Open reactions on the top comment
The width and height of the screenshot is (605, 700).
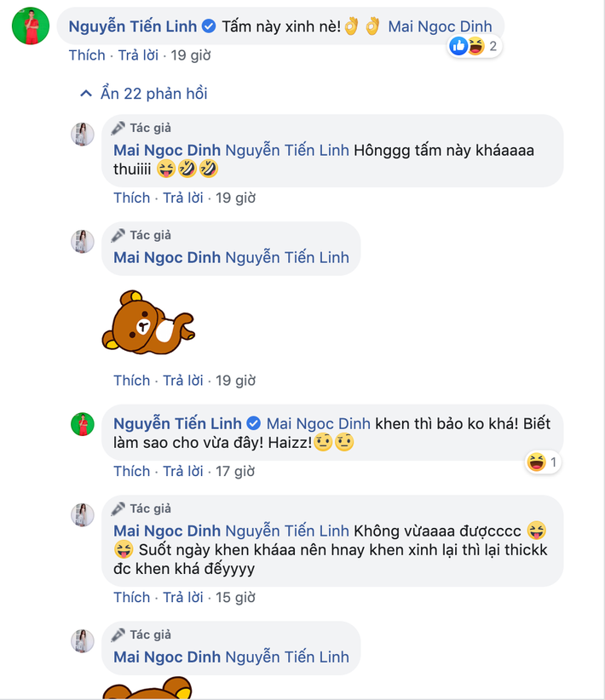tap(474, 46)
